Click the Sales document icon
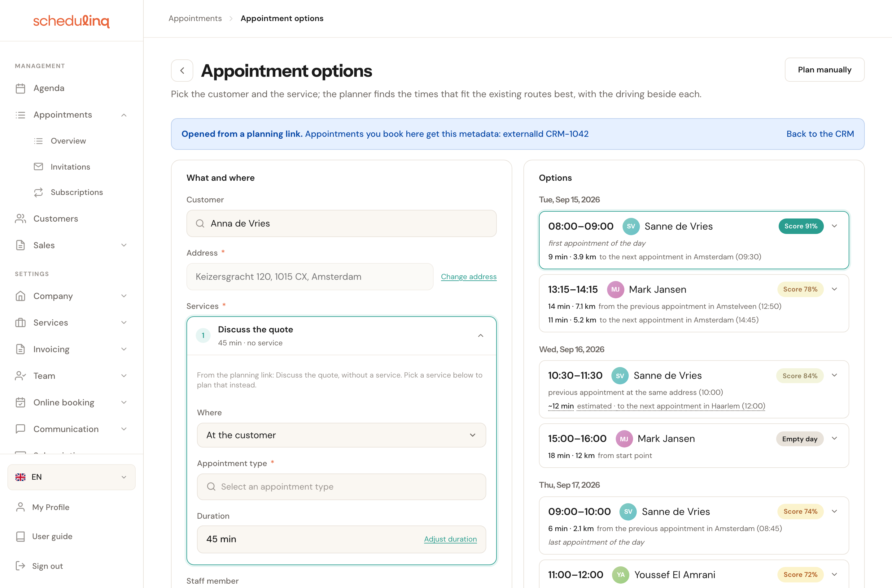The height and width of the screenshot is (588, 892). (20, 245)
